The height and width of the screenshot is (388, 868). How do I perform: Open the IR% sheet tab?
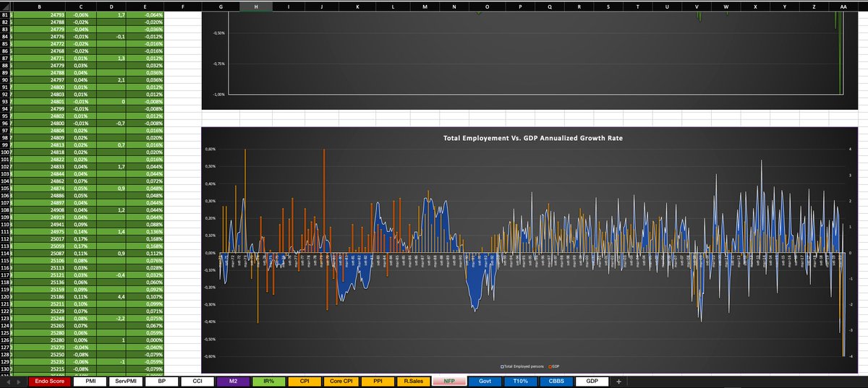269,381
